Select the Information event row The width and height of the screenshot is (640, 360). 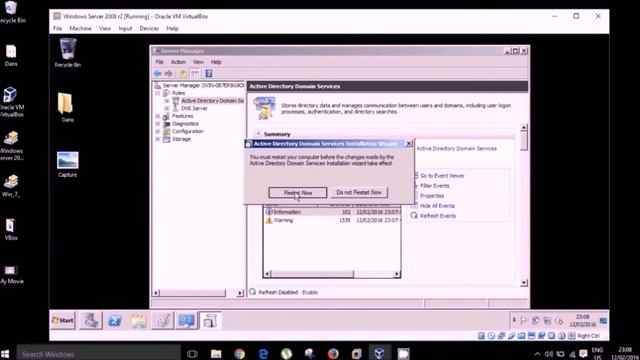332,212
